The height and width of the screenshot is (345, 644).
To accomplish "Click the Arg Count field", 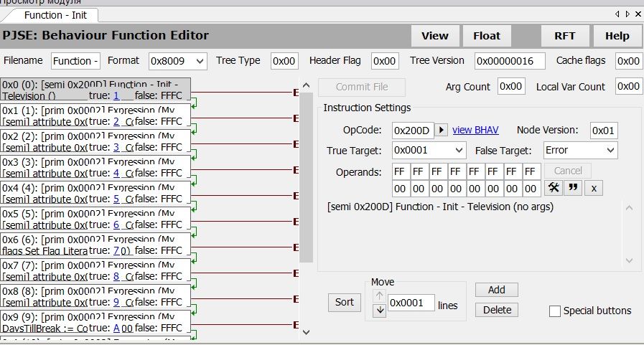I will click(511, 86).
